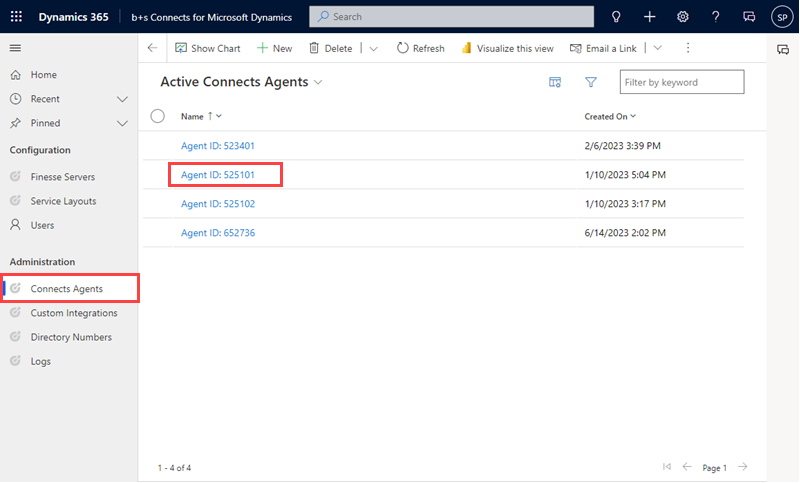The width and height of the screenshot is (800, 483).
Task: Go back with the left arrow
Action: point(152,48)
